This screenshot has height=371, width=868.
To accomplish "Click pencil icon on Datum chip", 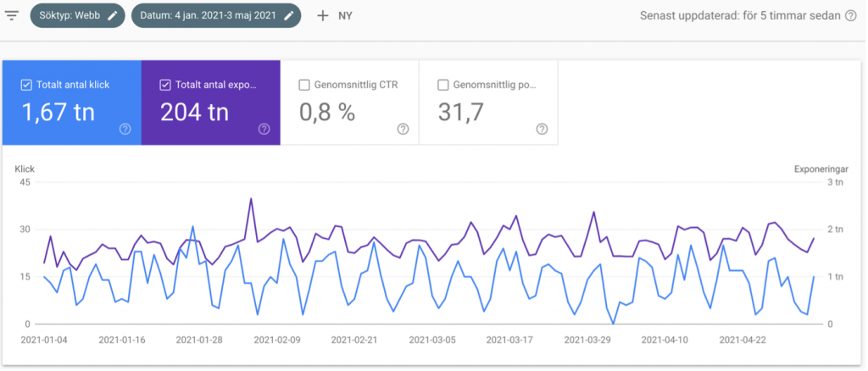I will coord(288,16).
